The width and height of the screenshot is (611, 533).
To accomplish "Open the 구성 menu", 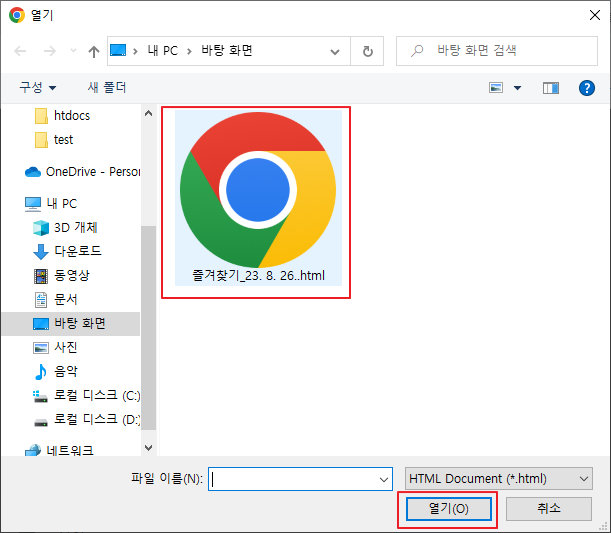I will 37,87.
